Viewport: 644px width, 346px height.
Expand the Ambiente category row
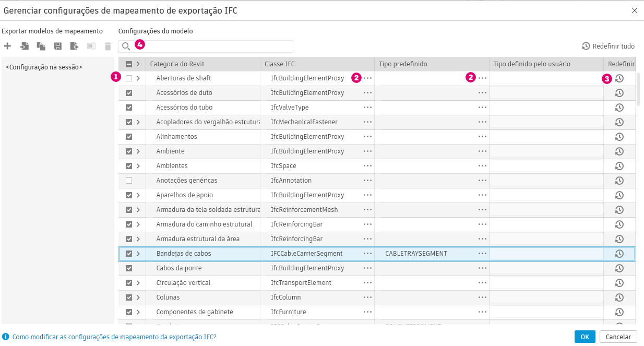(x=138, y=151)
